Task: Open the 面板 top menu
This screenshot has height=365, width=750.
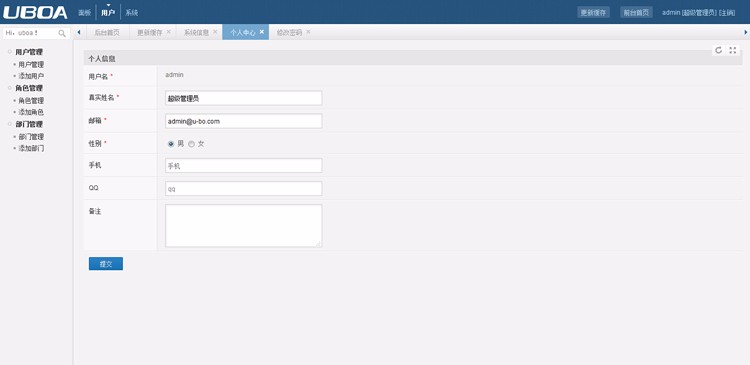Action: (x=85, y=13)
